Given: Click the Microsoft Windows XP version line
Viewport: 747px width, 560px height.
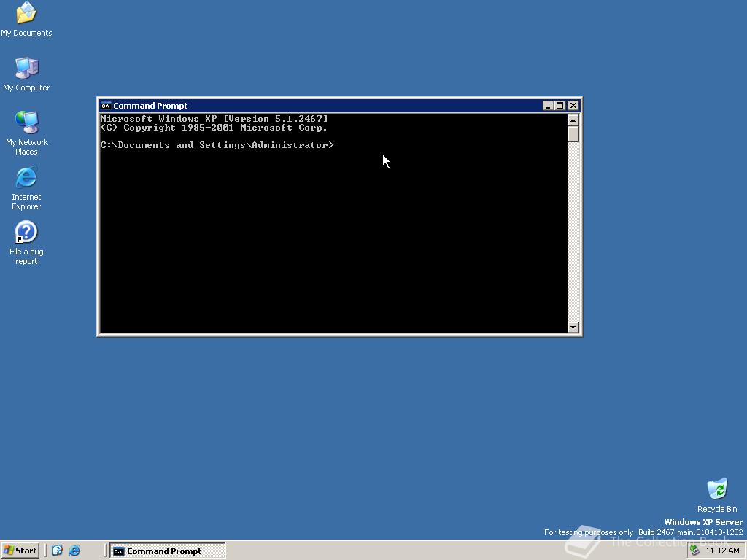Looking at the screenshot, I should click(x=214, y=119).
